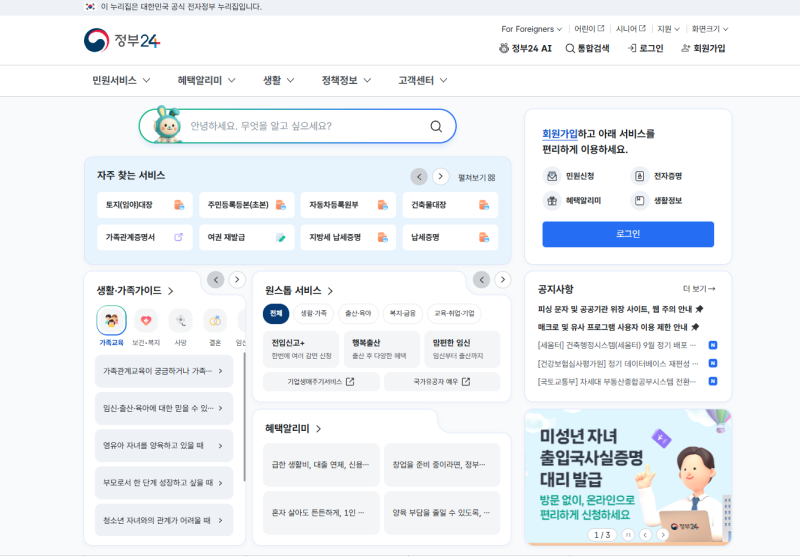The height and width of the screenshot is (557, 800).
Task: Open the 전입신고+ card
Action: coord(301,349)
